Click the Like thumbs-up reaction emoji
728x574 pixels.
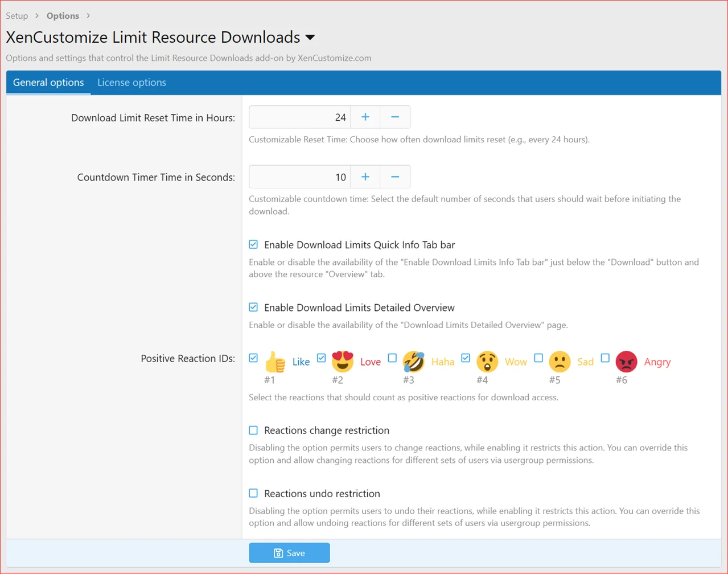(275, 362)
